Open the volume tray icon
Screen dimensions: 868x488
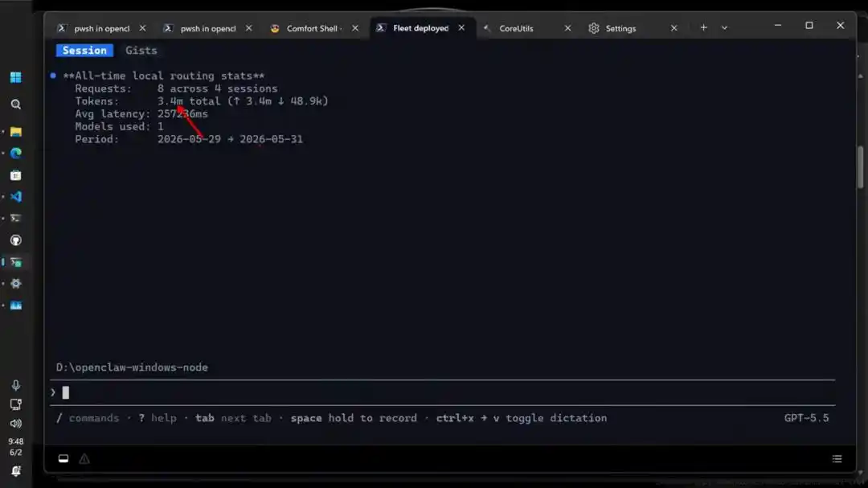pos(15,424)
